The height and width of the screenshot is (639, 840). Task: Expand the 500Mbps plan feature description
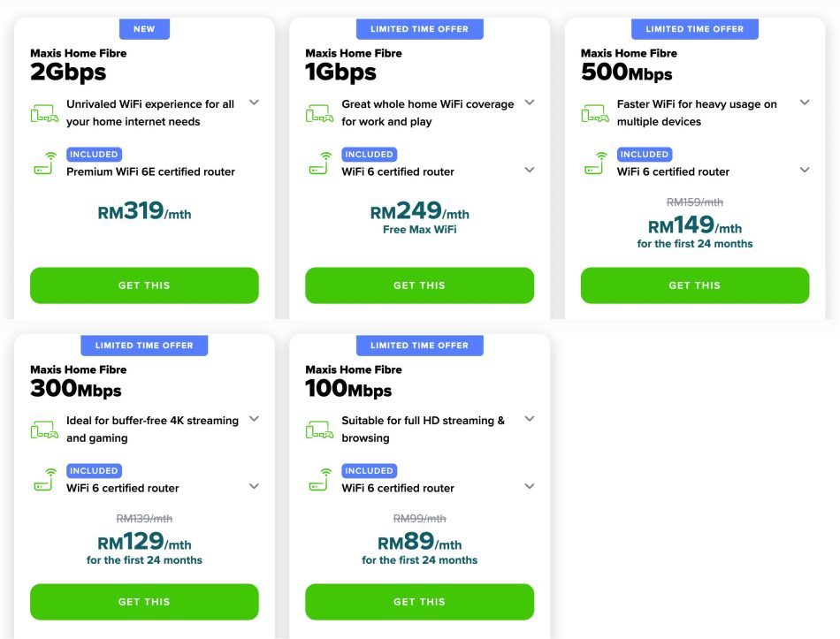click(x=804, y=102)
